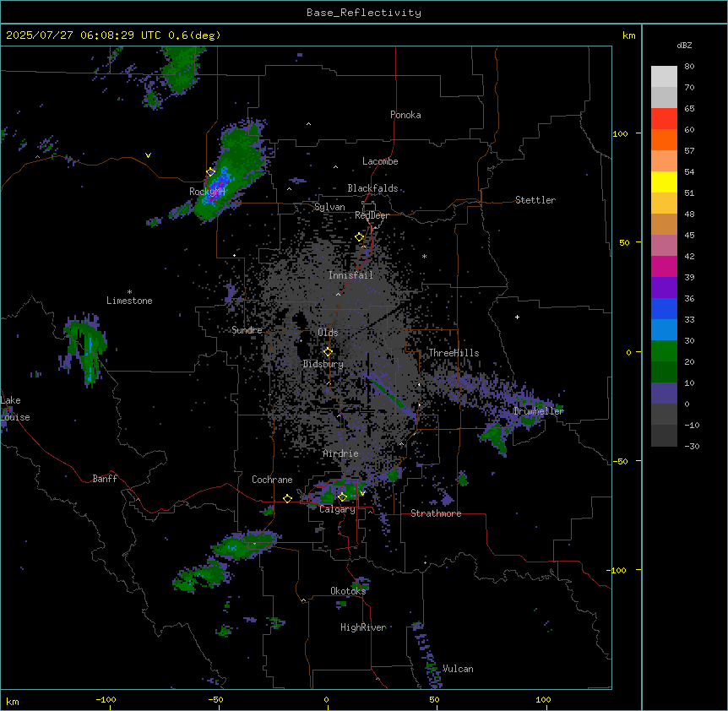Click the yellow diamond marker near RockyMH

pos(211,172)
